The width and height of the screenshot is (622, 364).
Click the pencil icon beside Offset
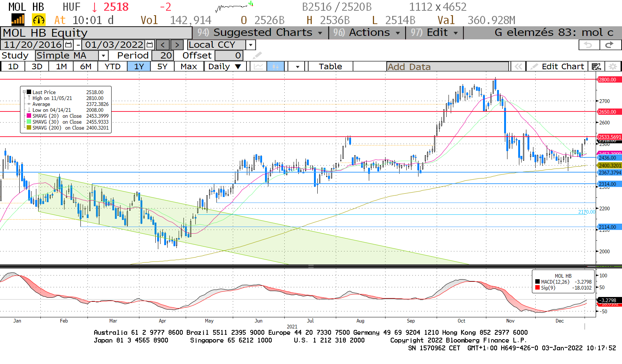coord(257,56)
